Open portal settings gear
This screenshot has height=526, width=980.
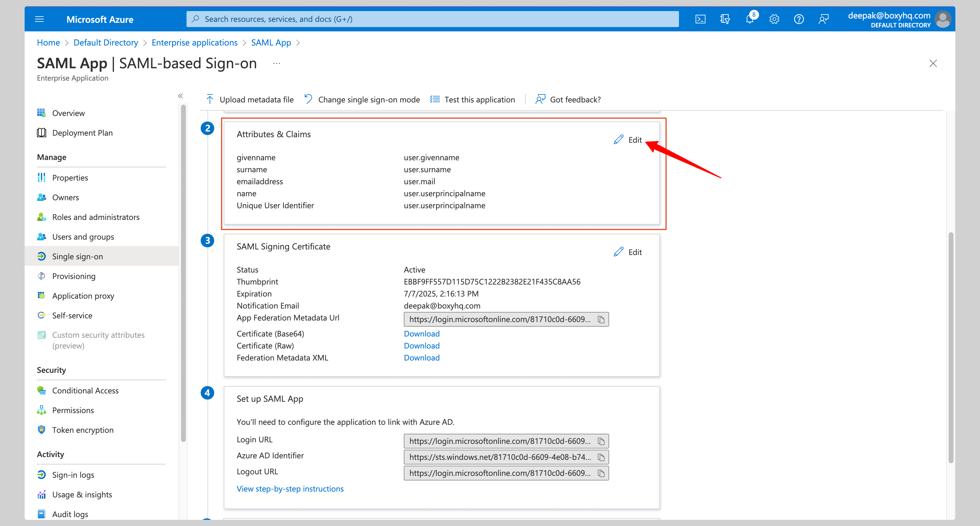pos(775,19)
